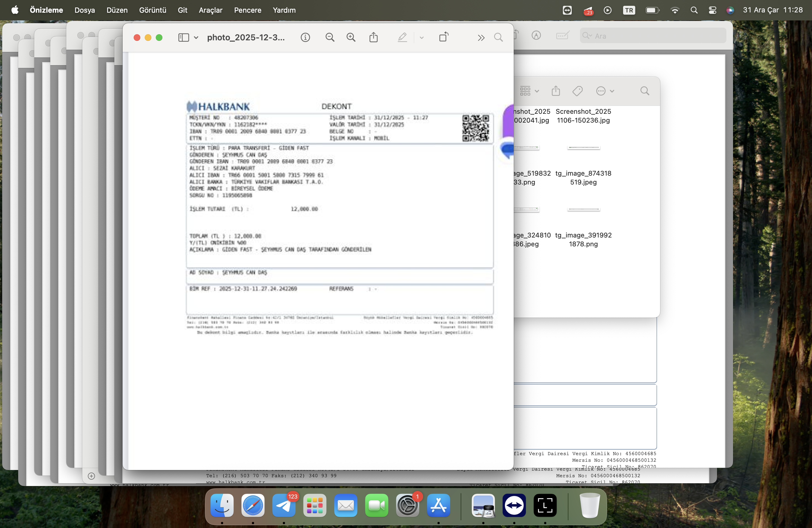The width and height of the screenshot is (812, 528).
Task: Rotate the image with toolbar button
Action: 444,37
